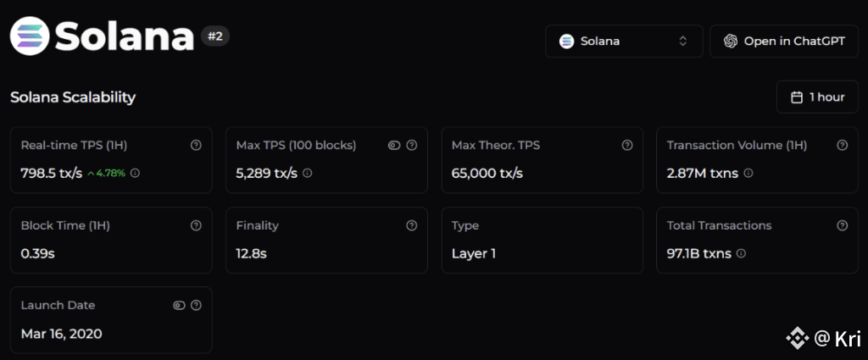Image resolution: width=868 pixels, height=360 pixels.
Task: Click info icon next to 97.1B txns
Action: pos(741,253)
